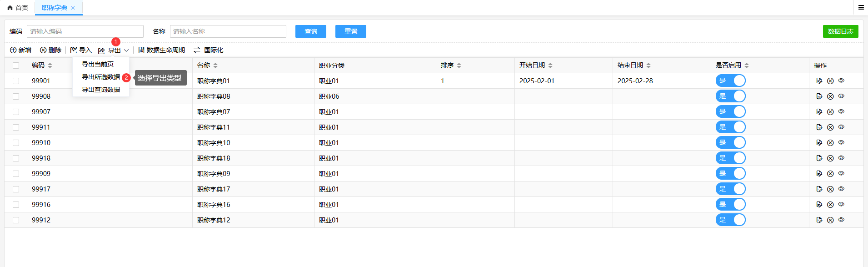868x267 pixels.
Task: Click the edit icon for row 99901
Action: (x=819, y=81)
